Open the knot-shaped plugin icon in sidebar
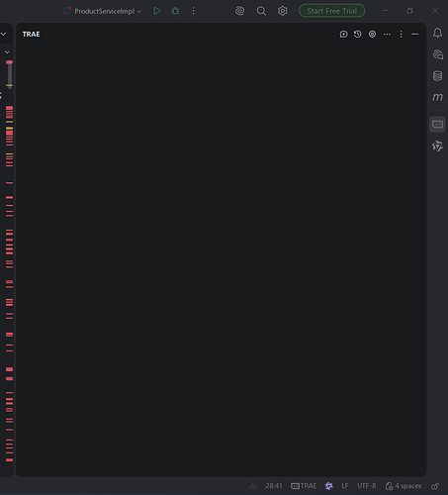Screen dimensions: 448x495 point(437,146)
